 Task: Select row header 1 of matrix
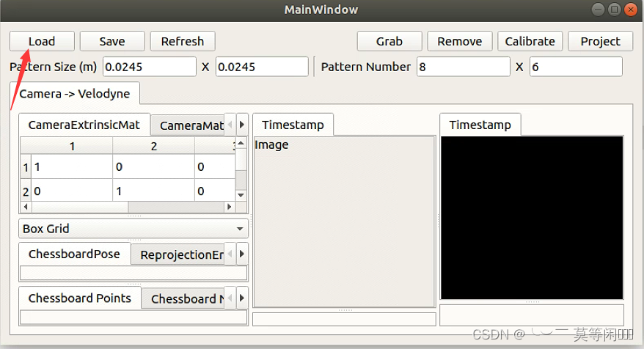pyautogui.click(x=26, y=166)
